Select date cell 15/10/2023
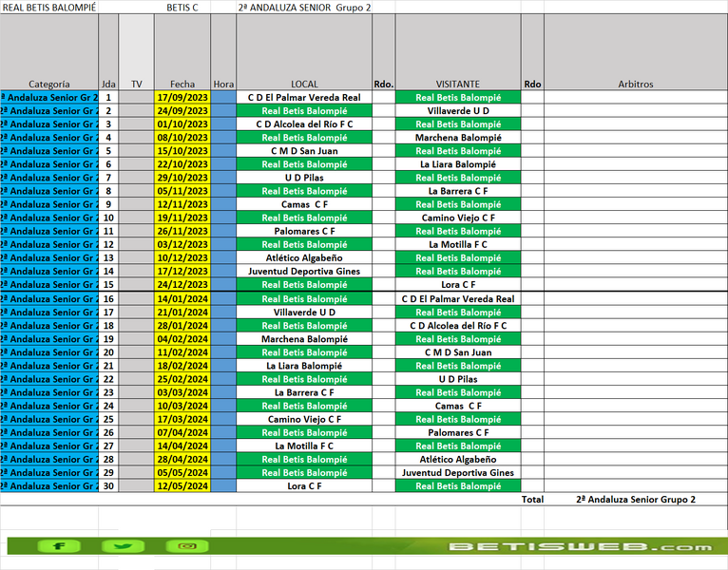 [182, 151]
